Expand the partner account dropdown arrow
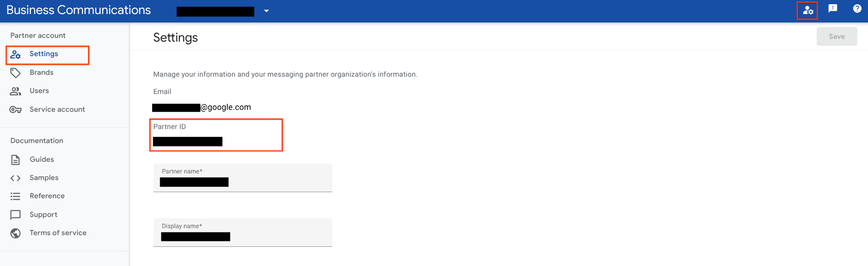Viewport: 868px width, 266px height. (x=266, y=11)
